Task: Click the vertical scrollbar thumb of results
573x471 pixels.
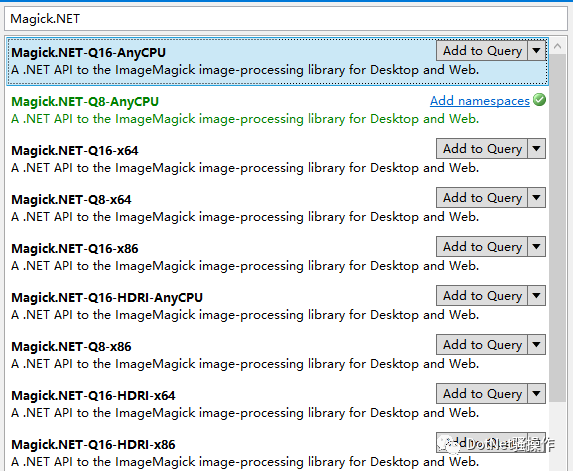Action: tap(558, 228)
